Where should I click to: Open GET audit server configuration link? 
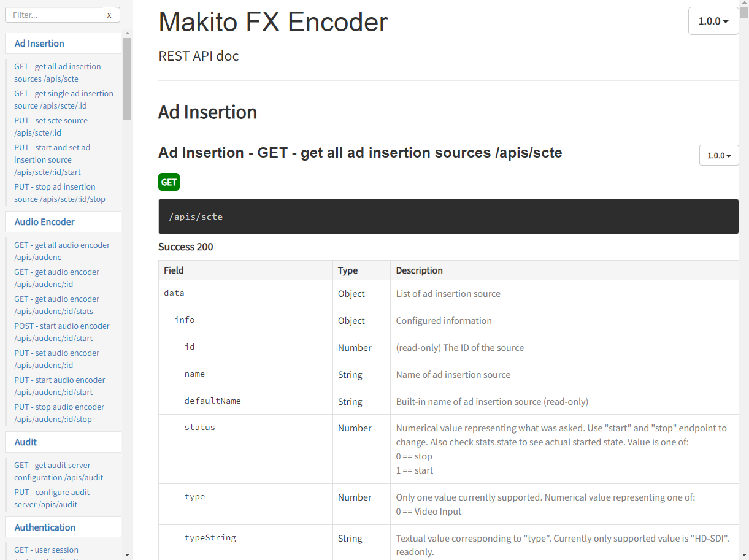tap(59, 471)
